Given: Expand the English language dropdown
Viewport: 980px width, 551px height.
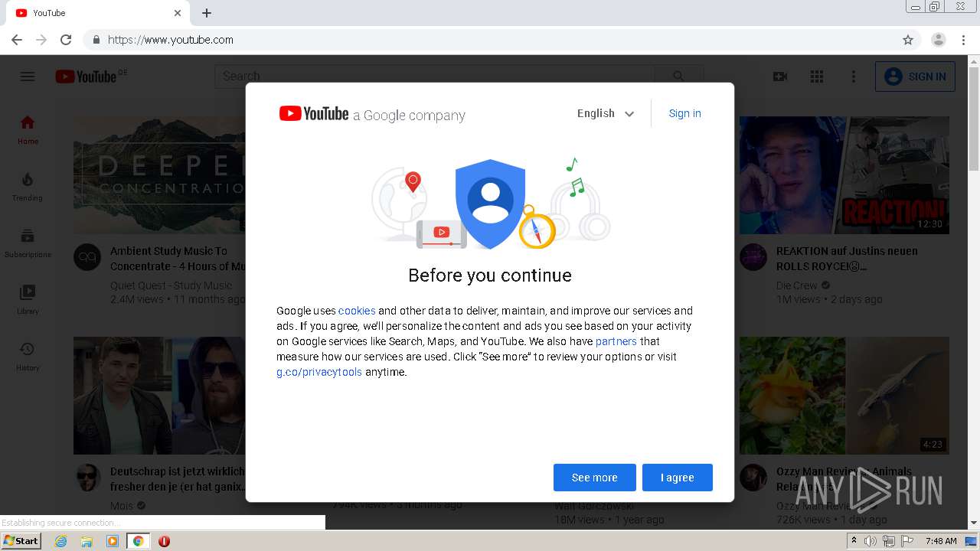Looking at the screenshot, I should tap(606, 113).
